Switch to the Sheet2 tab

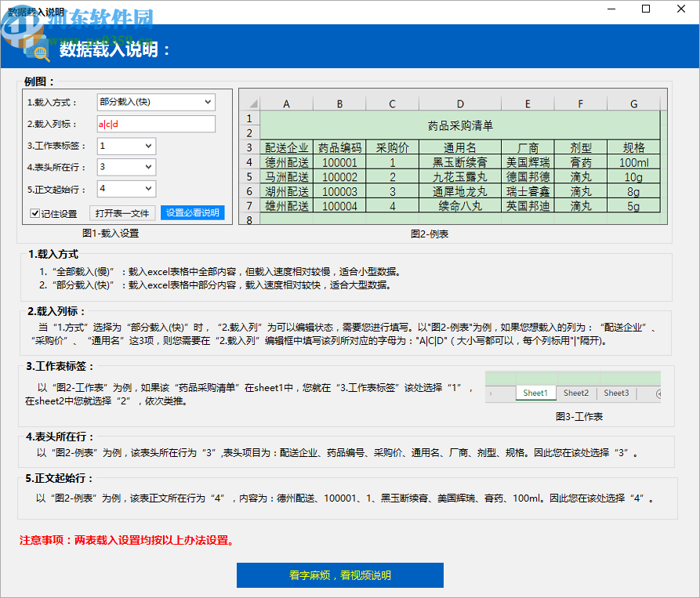(576, 393)
